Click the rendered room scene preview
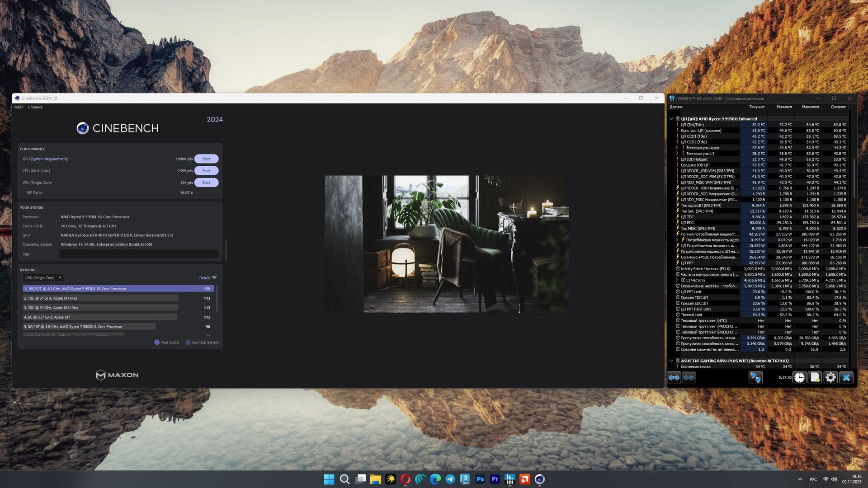This screenshot has width=868, height=488. [x=447, y=244]
